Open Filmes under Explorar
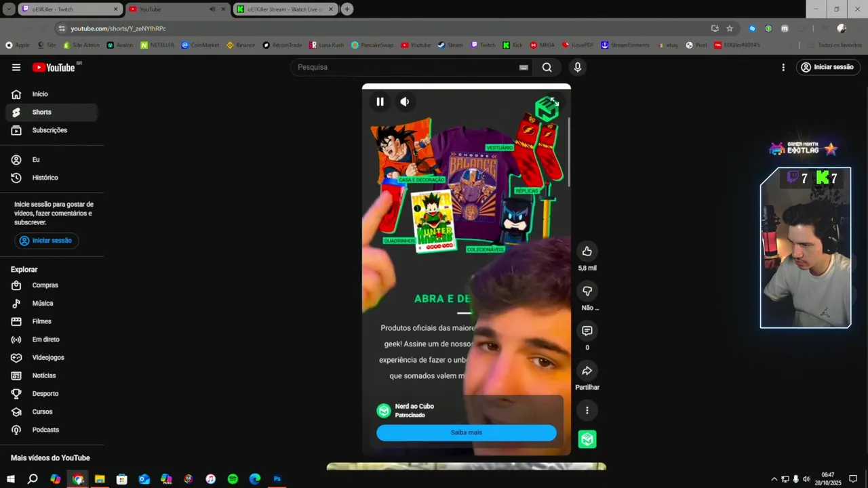This screenshot has width=868, height=488. tap(52, 321)
